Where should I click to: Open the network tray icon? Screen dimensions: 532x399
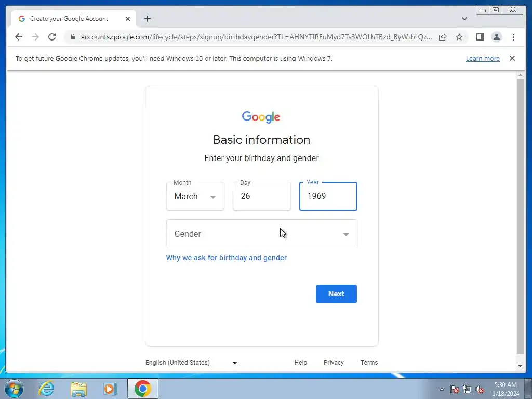(467, 389)
